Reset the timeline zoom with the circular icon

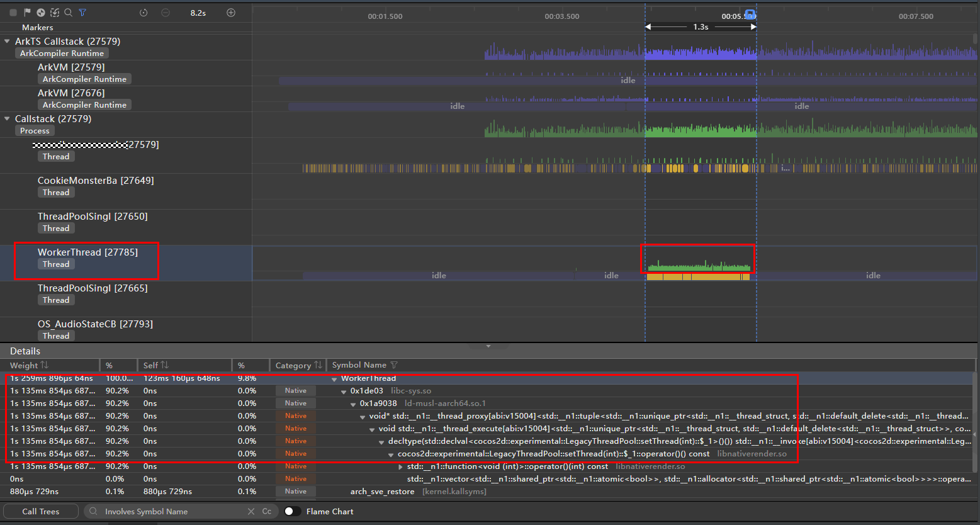coord(144,13)
